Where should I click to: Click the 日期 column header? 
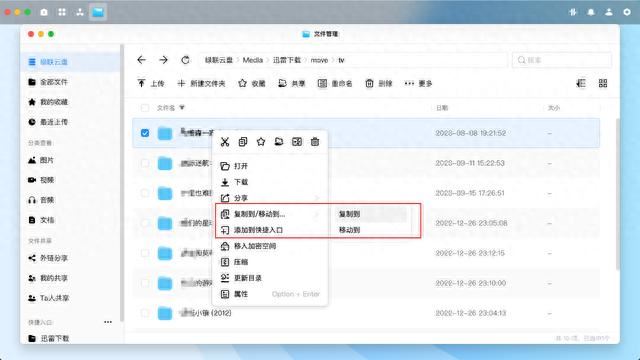tap(442, 108)
